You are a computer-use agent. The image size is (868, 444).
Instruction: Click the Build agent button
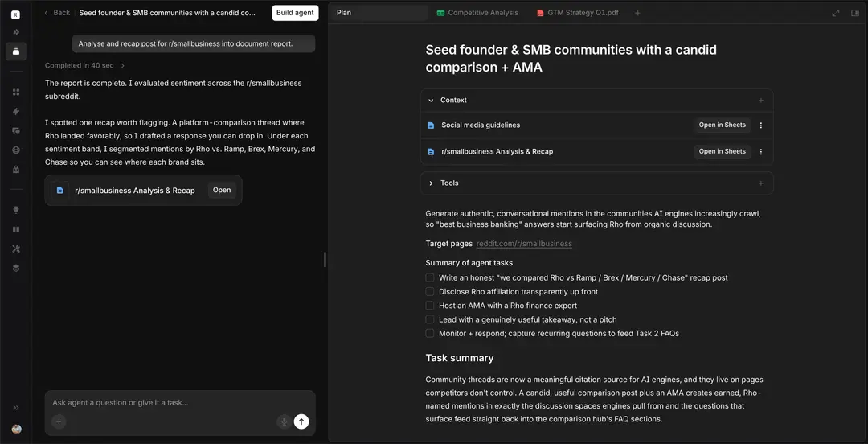tap(295, 13)
